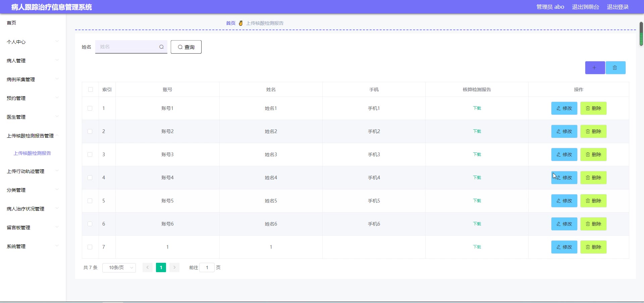Click 删除 for row 账号6
The width and height of the screenshot is (644, 303).
click(593, 224)
